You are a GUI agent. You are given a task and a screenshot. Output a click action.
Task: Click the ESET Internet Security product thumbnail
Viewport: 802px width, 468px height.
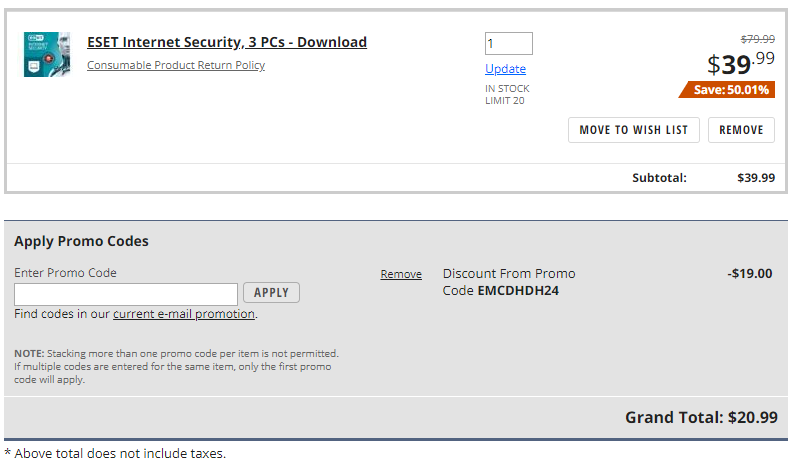[x=47, y=54]
